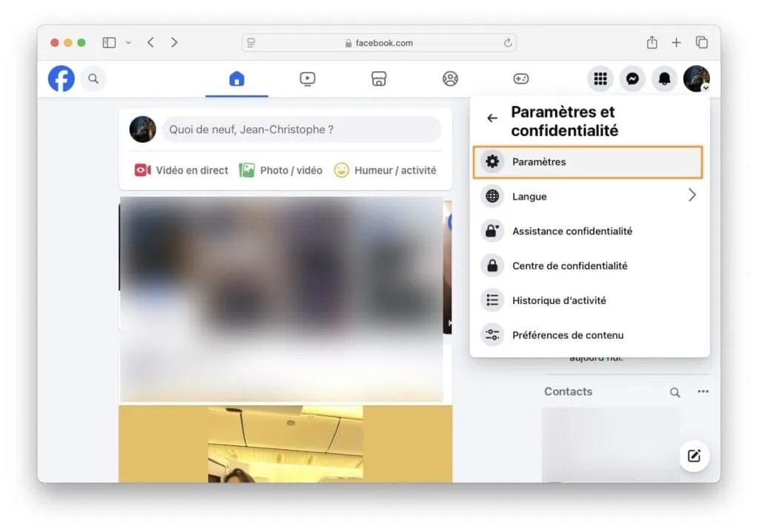Open the Marketplace icon

(x=378, y=78)
